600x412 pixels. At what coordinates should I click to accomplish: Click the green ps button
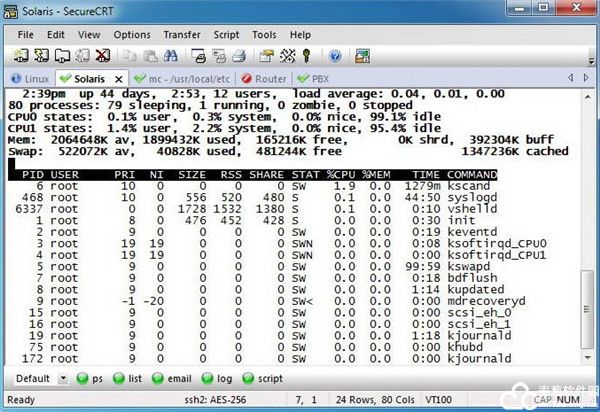(90, 378)
